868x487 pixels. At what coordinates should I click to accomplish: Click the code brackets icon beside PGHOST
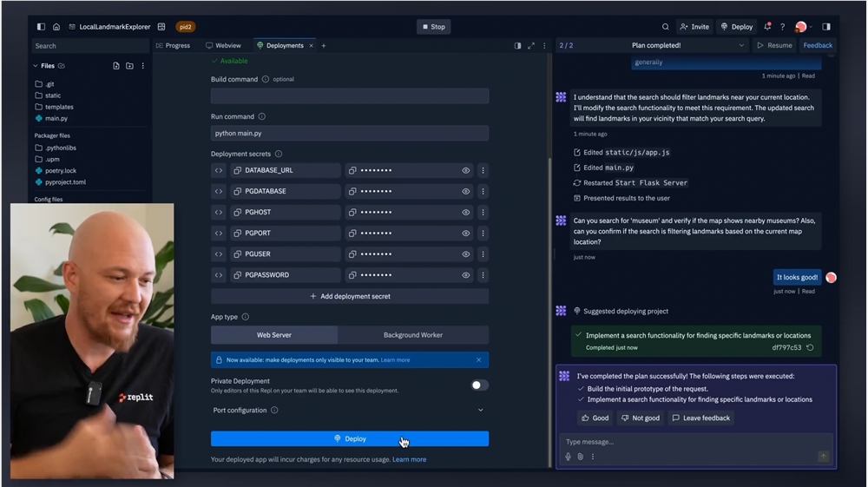(219, 213)
